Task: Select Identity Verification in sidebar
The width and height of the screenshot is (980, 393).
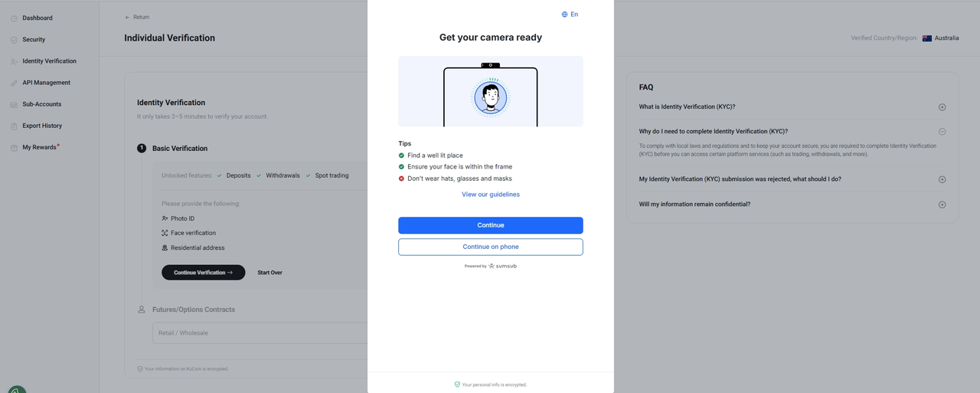Action: [49, 61]
